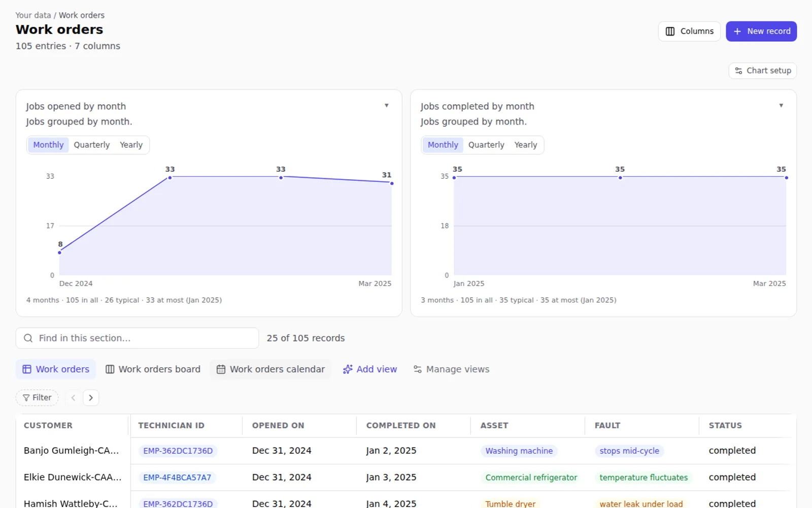Switch to Work orders calendar view
The image size is (812, 508).
coord(271,369)
